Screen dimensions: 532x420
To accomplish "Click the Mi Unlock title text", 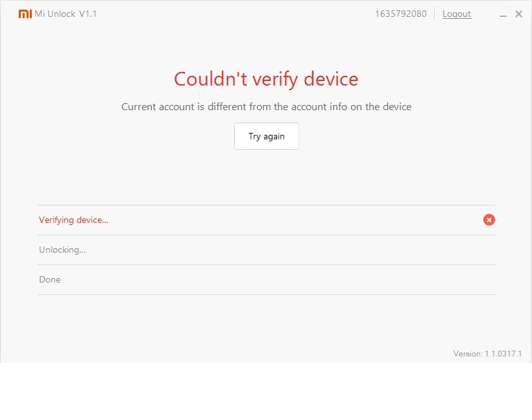I will 55,14.
